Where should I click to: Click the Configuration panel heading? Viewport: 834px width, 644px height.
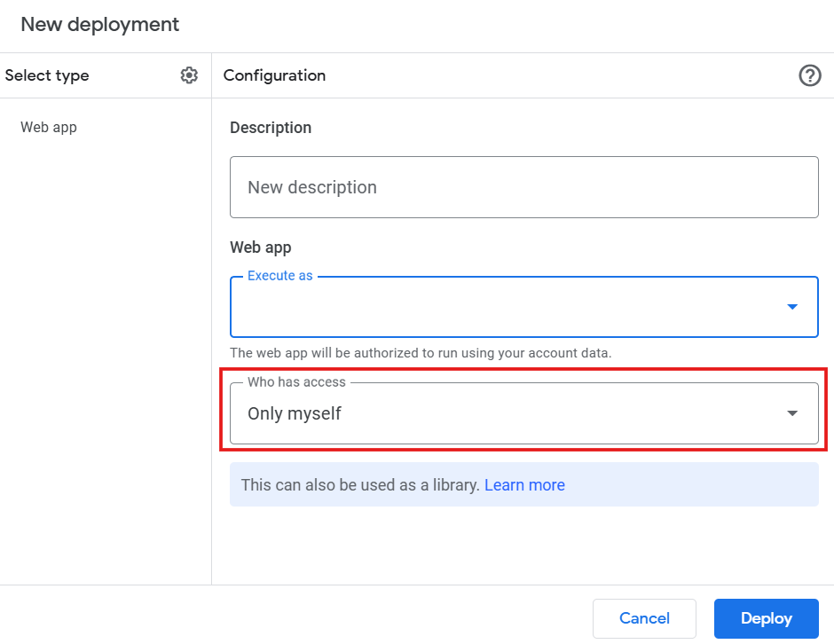tap(274, 75)
